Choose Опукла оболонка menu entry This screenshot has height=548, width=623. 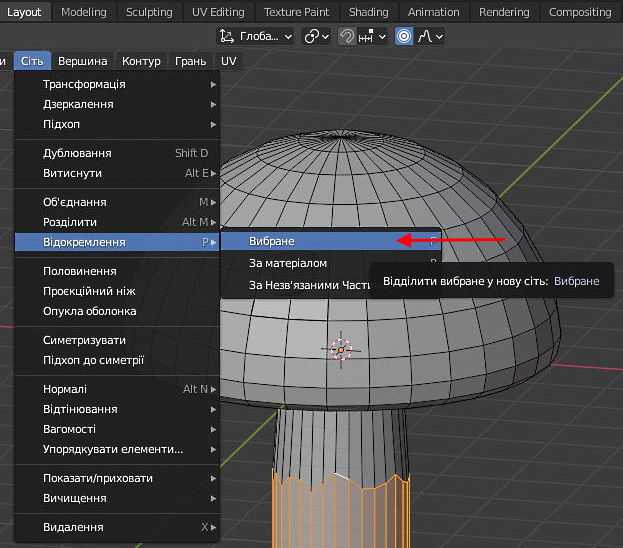[x=117, y=311]
